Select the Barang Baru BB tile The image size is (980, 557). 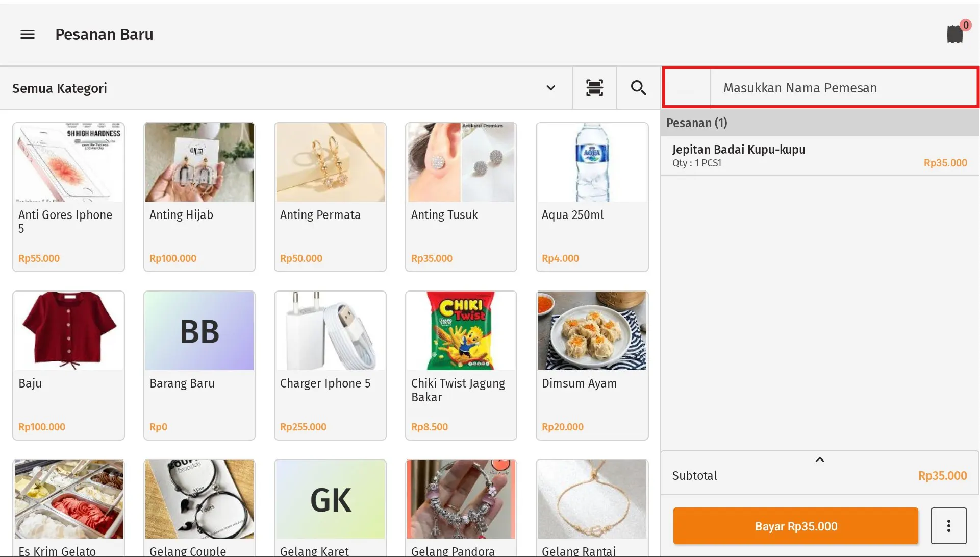tap(199, 365)
